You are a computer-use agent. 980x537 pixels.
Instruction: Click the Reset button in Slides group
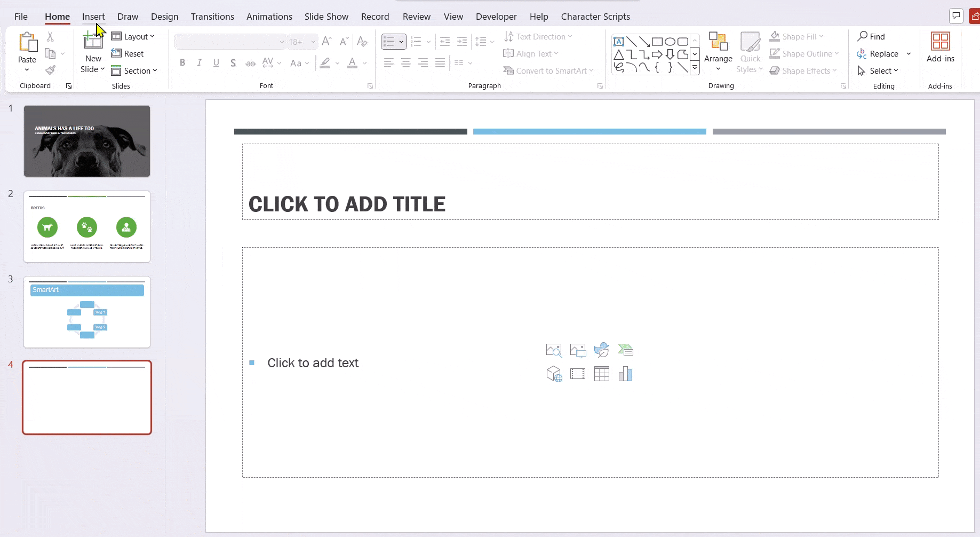tap(128, 53)
